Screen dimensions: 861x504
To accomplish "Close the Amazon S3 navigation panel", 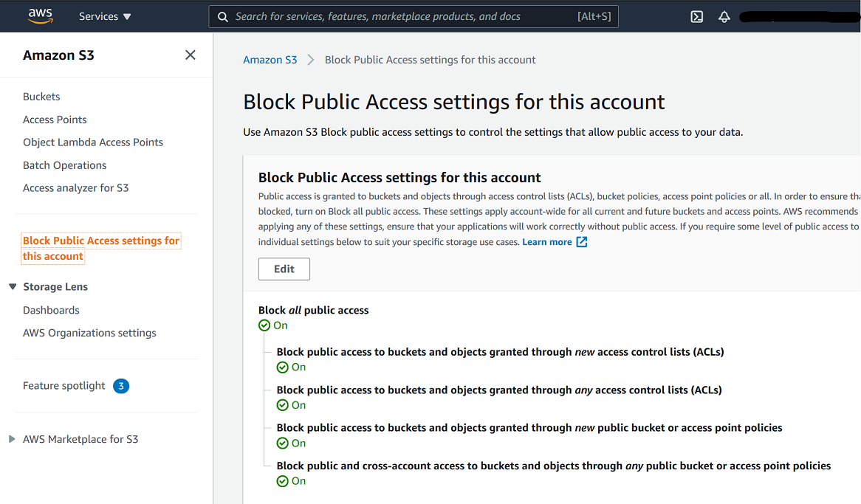I will [190, 55].
